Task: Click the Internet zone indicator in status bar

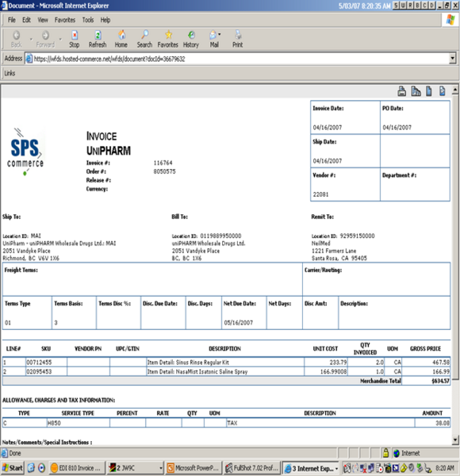Action: tap(407, 453)
